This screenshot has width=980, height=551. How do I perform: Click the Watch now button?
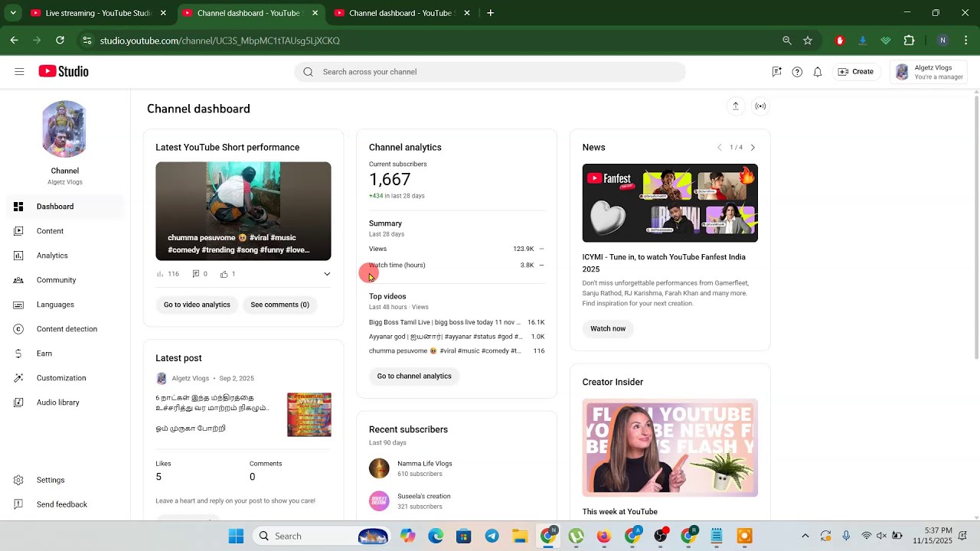tap(608, 328)
